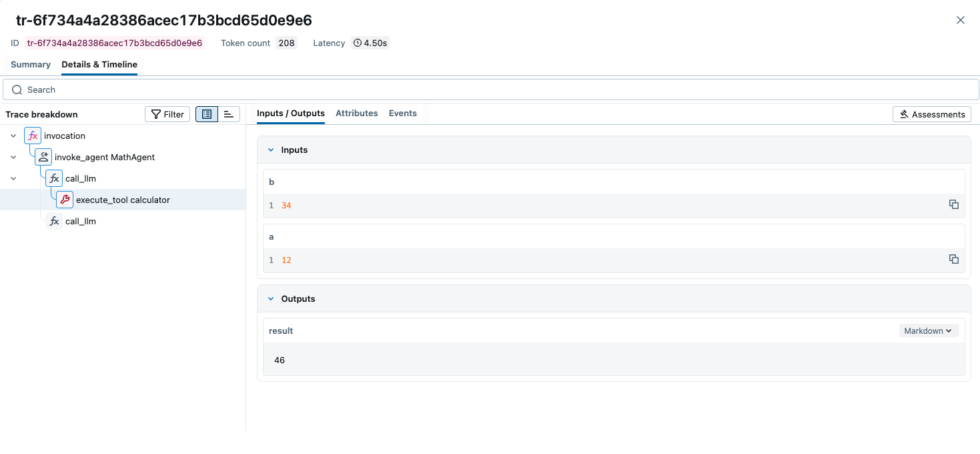Click the clock icon next to the latency
This screenshot has width=980, height=454.
[356, 43]
